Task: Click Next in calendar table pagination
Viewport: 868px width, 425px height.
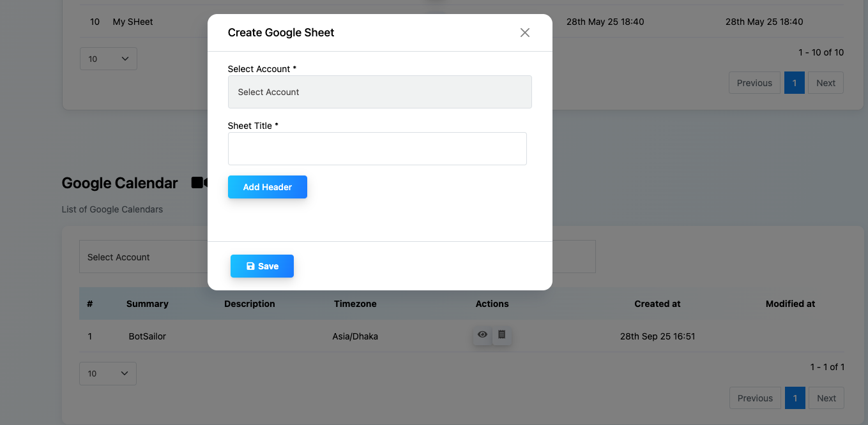Action: click(826, 398)
